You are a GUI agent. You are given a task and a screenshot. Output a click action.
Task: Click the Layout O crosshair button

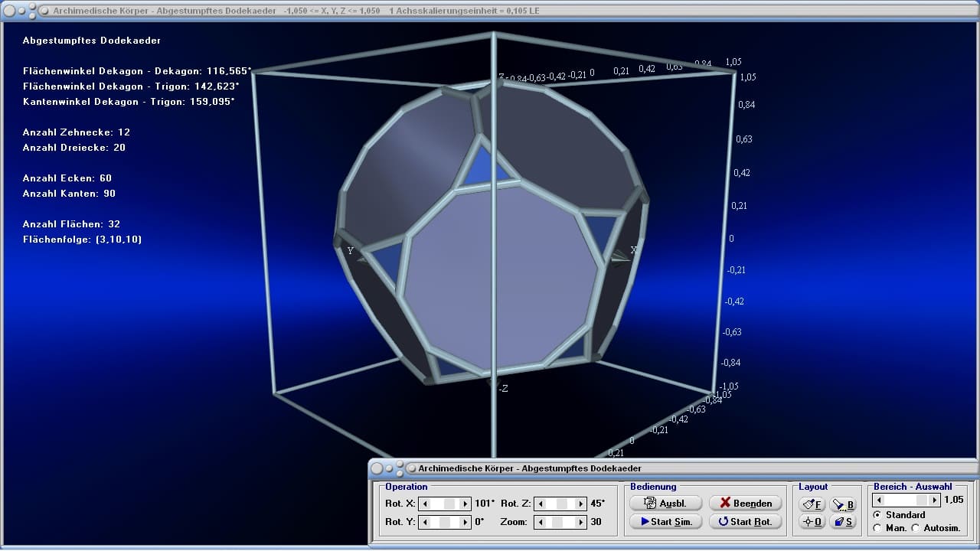pyautogui.click(x=812, y=522)
